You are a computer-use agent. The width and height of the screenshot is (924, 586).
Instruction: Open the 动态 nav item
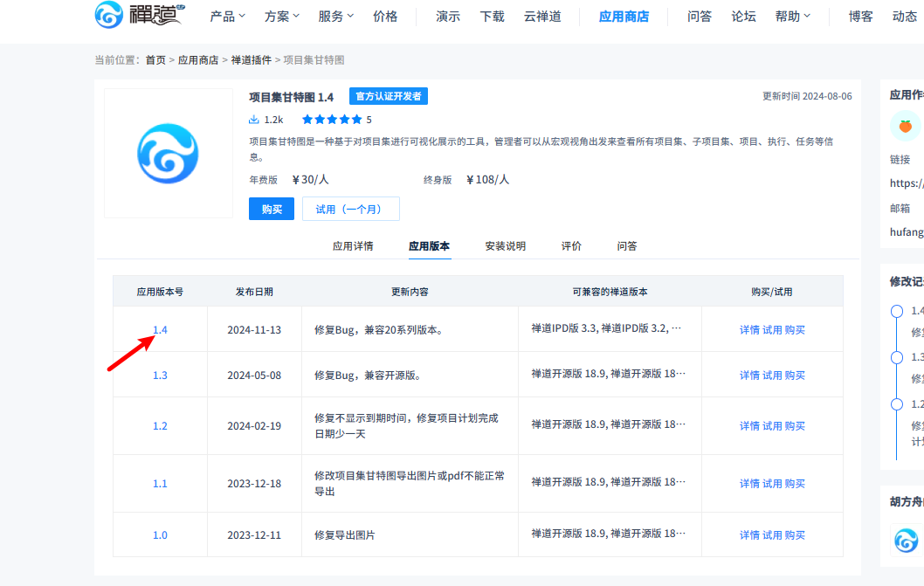point(905,17)
